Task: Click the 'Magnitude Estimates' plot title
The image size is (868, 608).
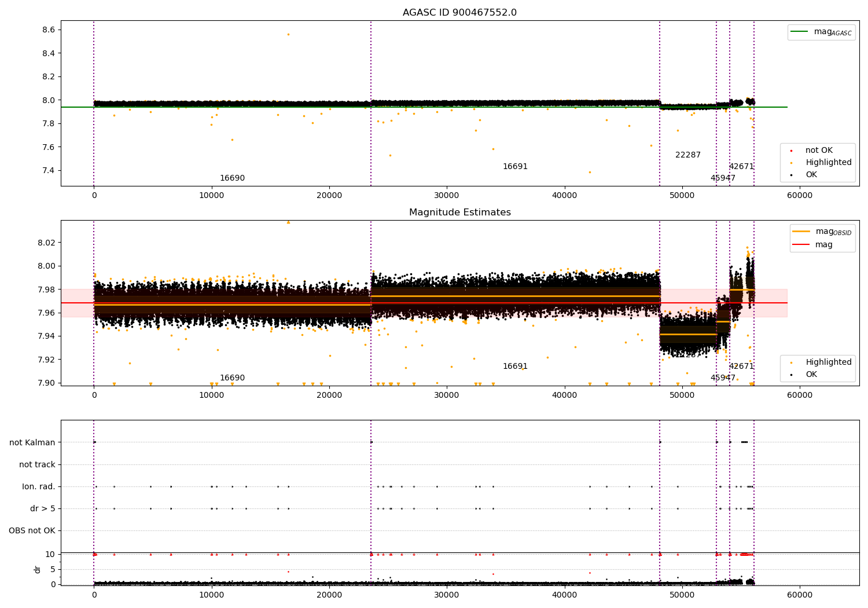Action: point(459,213)
